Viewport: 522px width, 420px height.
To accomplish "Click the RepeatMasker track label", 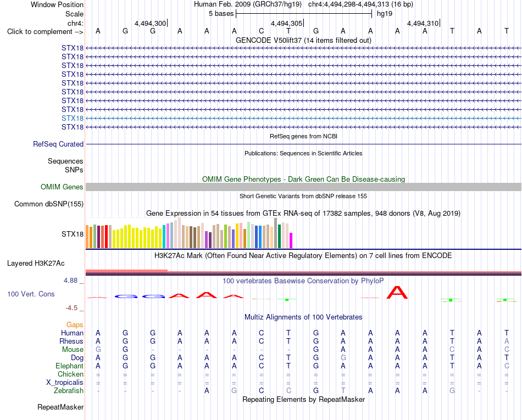I will tap(60, 407).
